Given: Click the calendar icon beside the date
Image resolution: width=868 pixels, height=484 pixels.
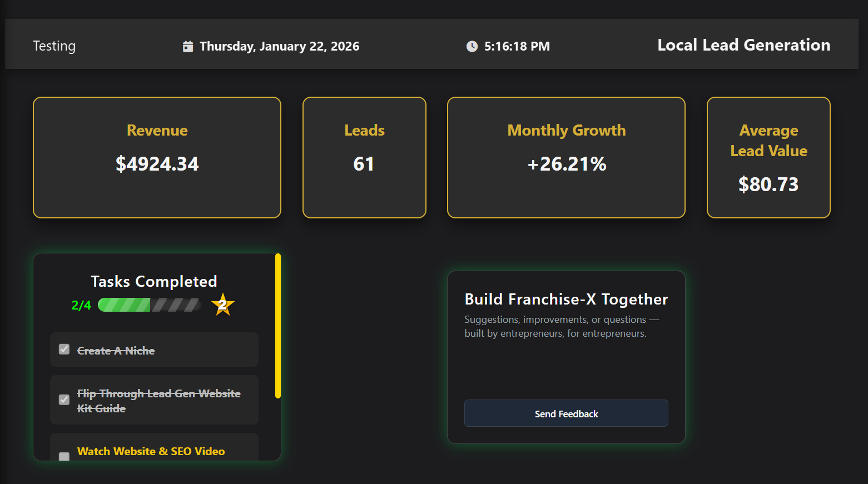Looking at the screenshot, I should click(x=188, y=46).
